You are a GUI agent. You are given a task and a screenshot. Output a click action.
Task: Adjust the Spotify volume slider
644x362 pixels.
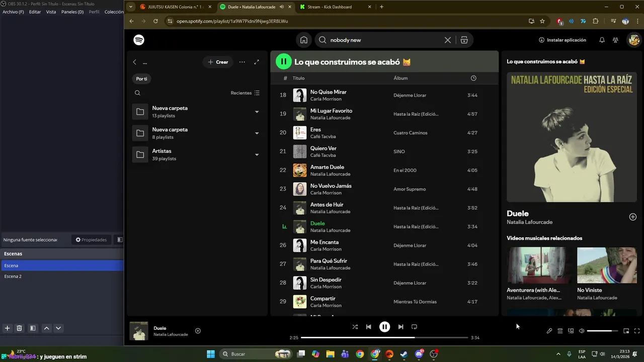coord(603,331)
